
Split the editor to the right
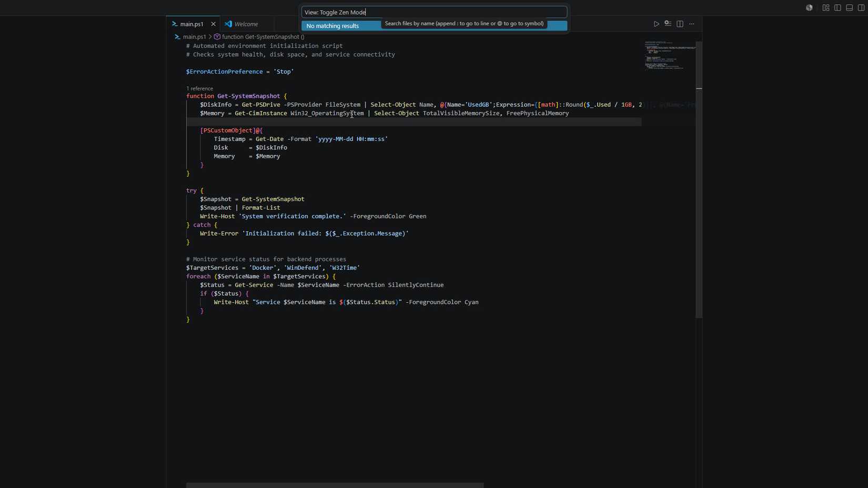[680, 24]
